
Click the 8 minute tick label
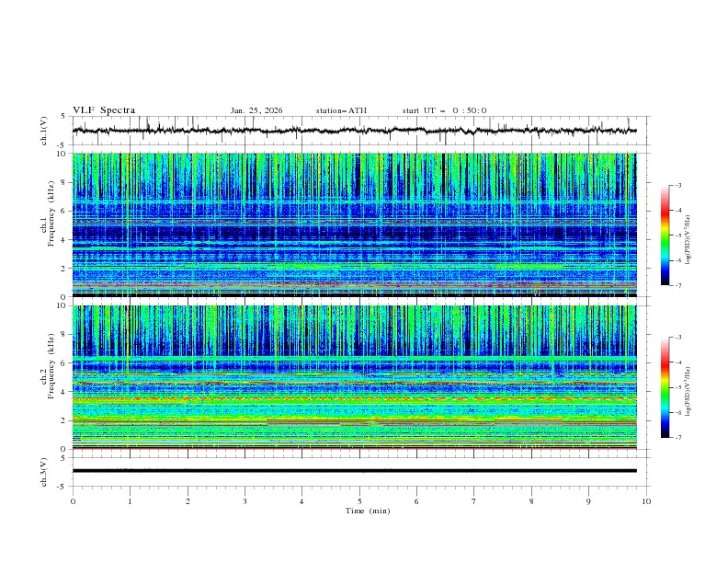coord(531,500)
